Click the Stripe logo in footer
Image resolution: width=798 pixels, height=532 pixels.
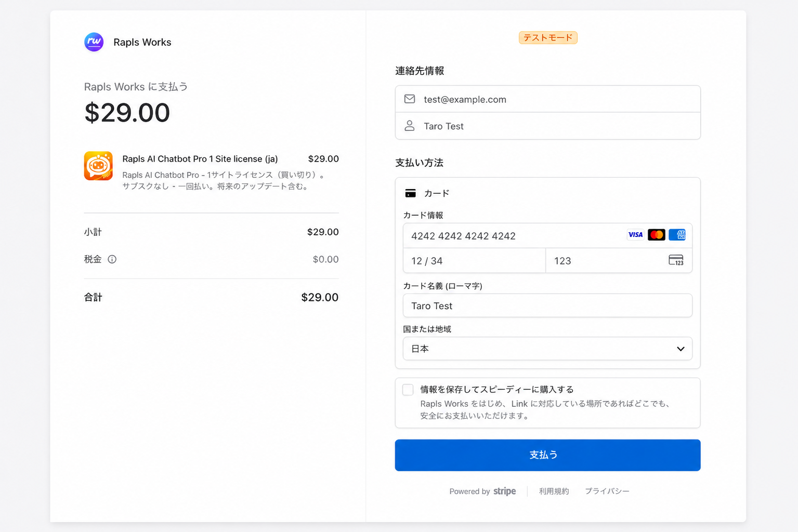click(505, 491)
